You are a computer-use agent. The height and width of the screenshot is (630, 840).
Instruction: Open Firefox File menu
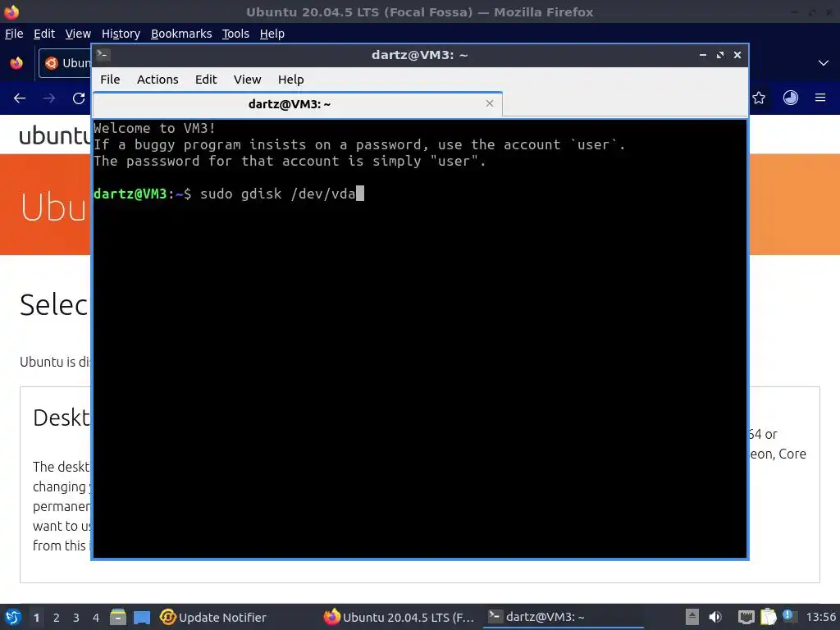pos(14,34)
